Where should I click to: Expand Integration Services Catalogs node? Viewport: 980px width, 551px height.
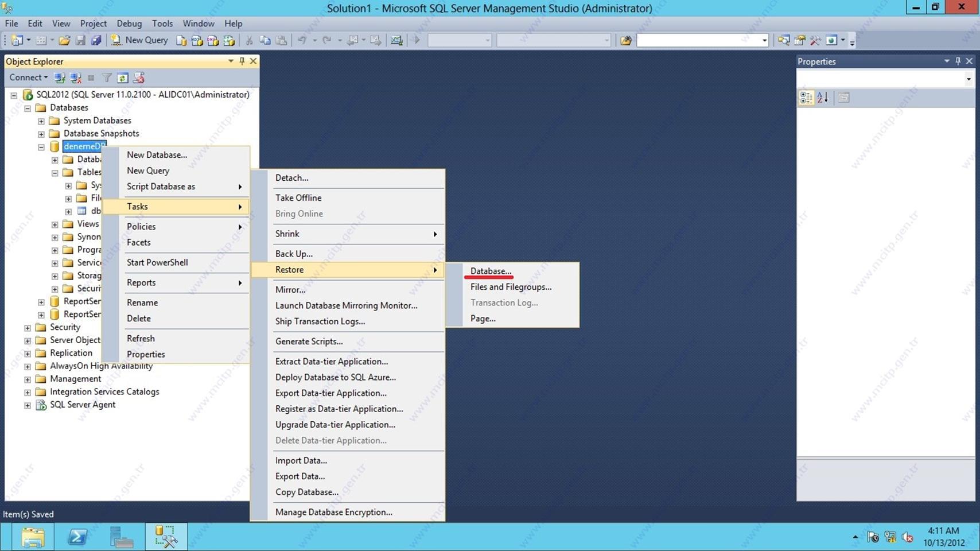27,393
